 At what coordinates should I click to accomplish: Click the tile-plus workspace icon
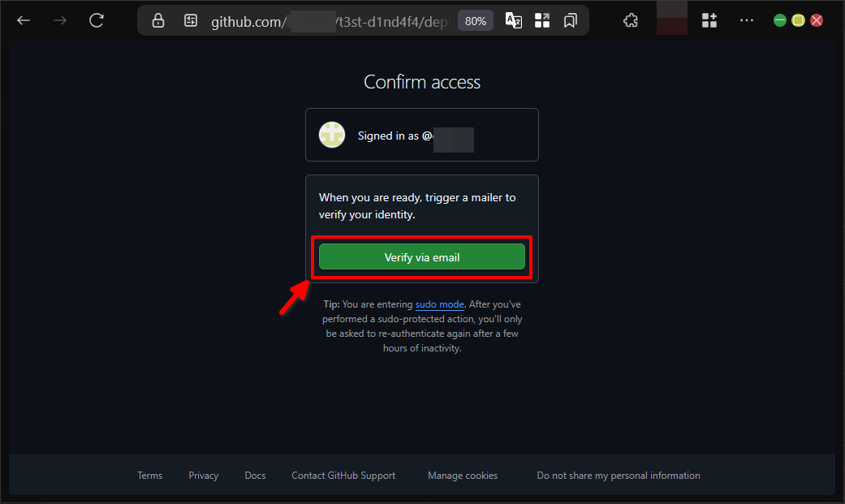(709, 20)
